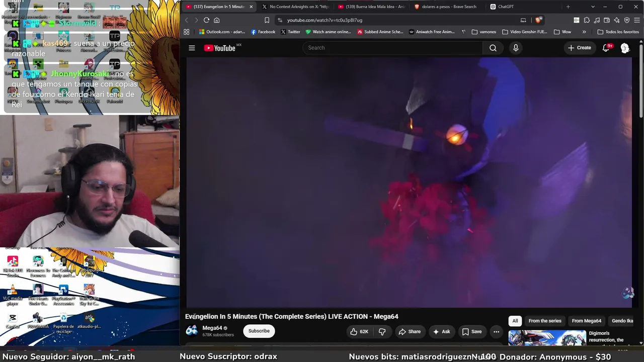The height and width of the screenshot is (362, 644).
Task: Open Cyberpunk 2077 desktop shortcut
Action: click(89, 266)
